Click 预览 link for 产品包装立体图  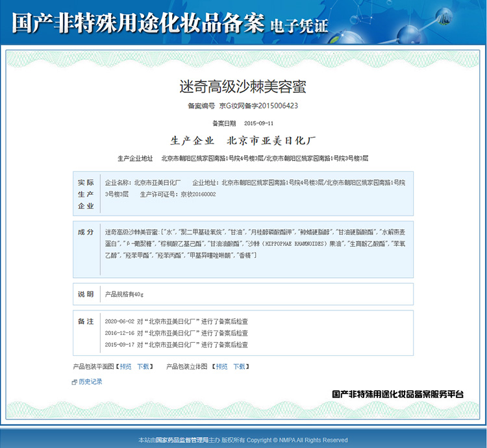[221, 367]
